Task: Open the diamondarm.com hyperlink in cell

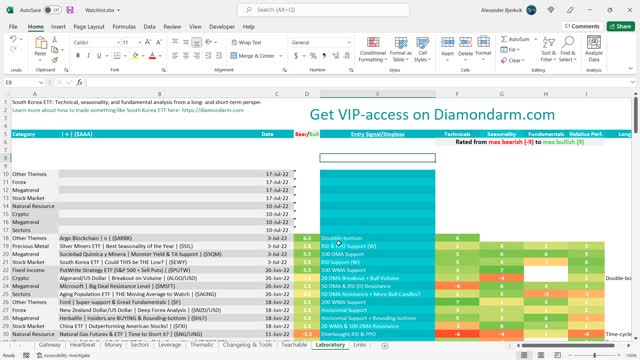Action: point(213,110)
